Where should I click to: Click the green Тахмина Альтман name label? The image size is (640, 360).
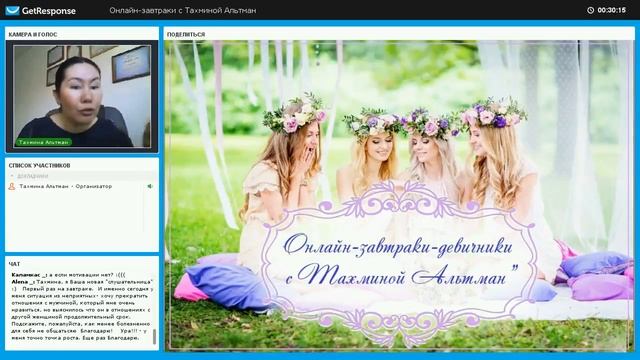point(44,142)
